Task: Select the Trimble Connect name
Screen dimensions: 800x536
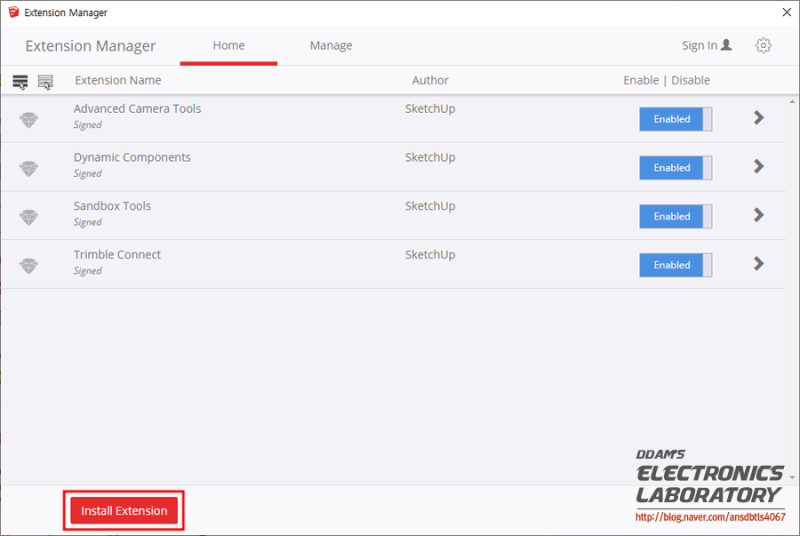Action: point(117,254)
